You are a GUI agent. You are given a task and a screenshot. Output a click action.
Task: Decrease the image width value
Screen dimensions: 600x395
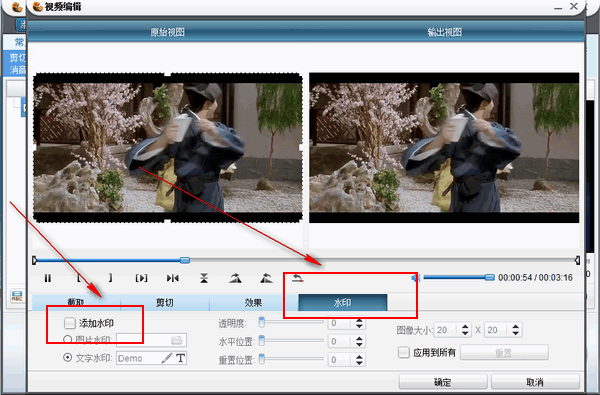[x=465, y=333]
